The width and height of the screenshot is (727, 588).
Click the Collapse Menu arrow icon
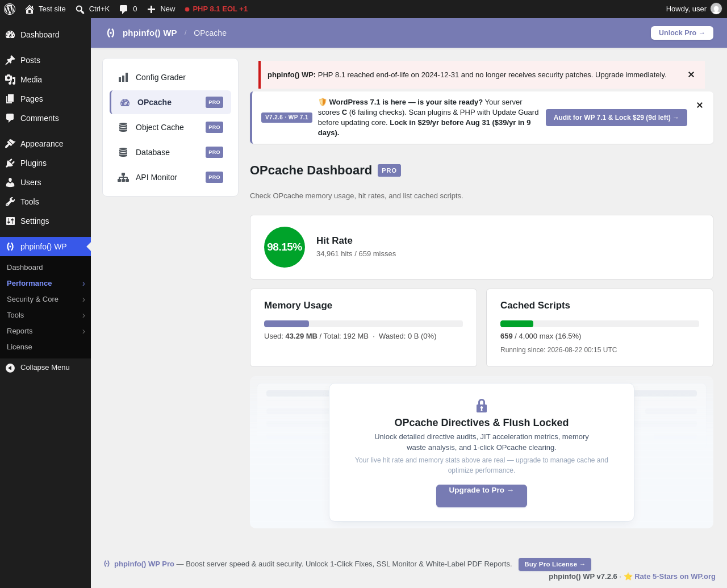tap(10, 368)
